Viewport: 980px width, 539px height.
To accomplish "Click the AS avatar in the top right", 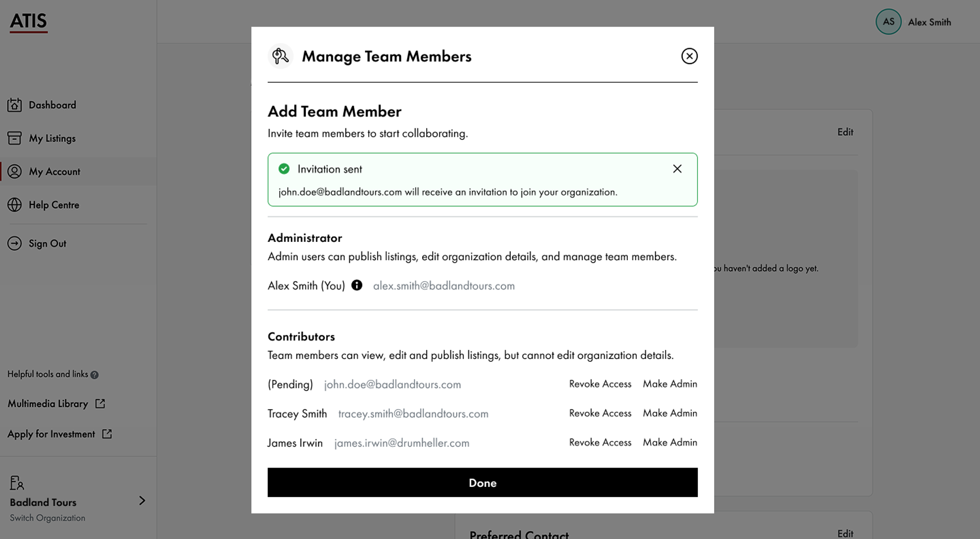I will point(888,22).
